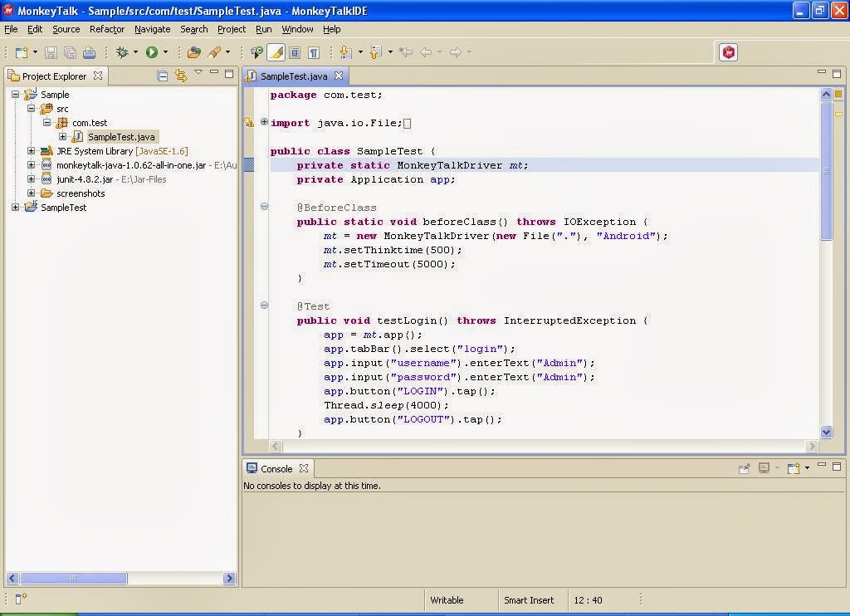Maximize the Project Explorer panel

point(229,73)
